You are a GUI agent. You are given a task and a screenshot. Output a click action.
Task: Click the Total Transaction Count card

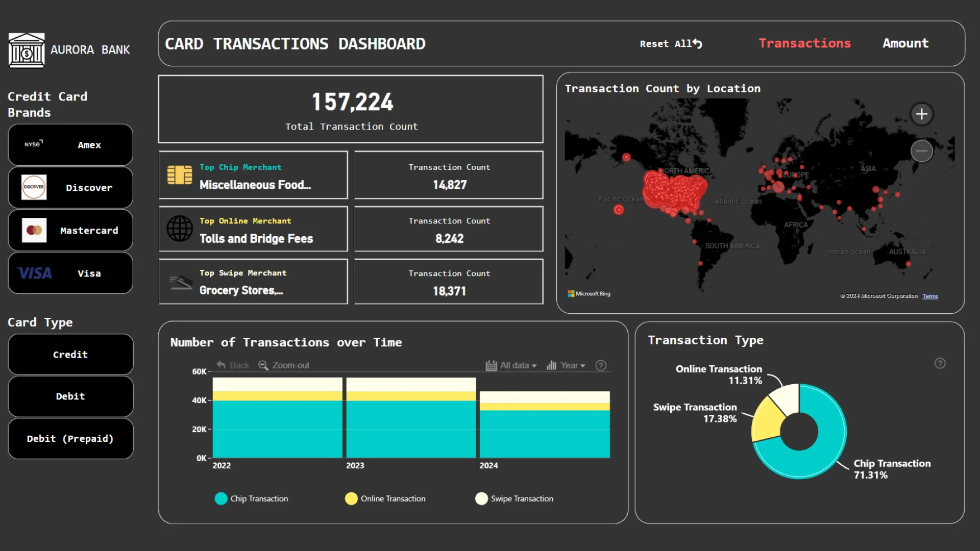pos(351,109)
